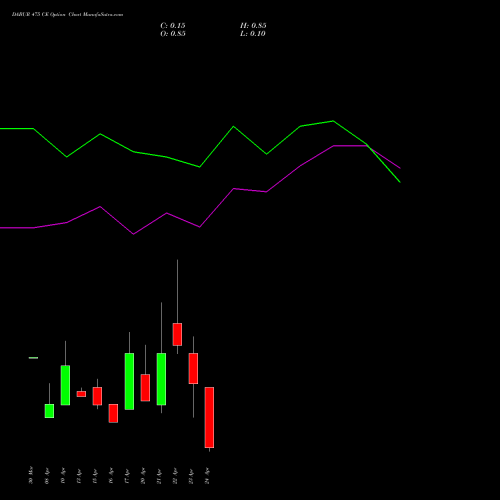Image resolution: width=500 pixels, height=500 pixels.
Task: Click the DABUR 475 CE Option chart title
Action: tap(67, 15)
